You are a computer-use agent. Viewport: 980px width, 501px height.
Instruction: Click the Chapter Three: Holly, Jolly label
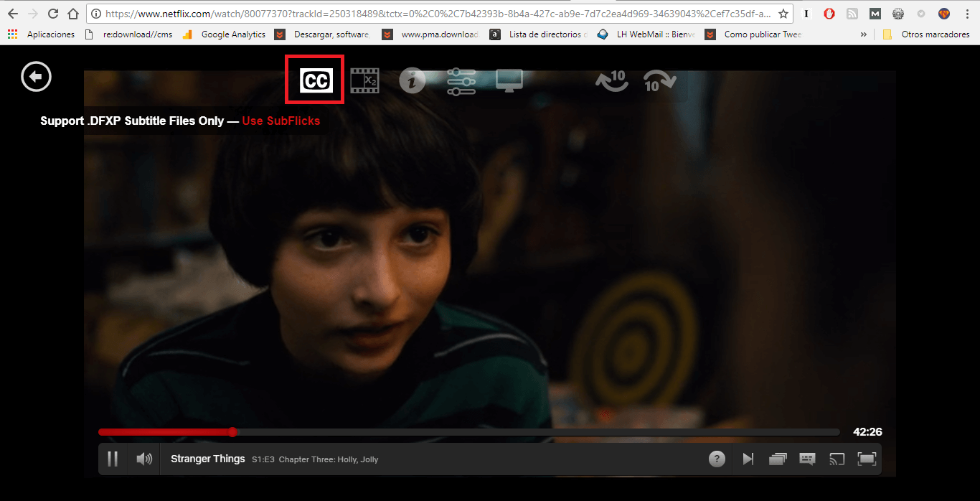pyautogui.click(x=329, y=459)
